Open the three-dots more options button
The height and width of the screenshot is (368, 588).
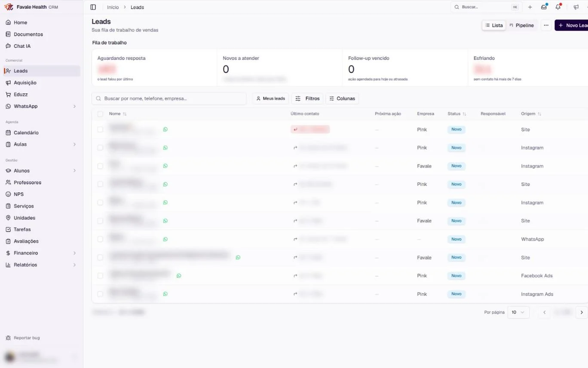(546, 25)
